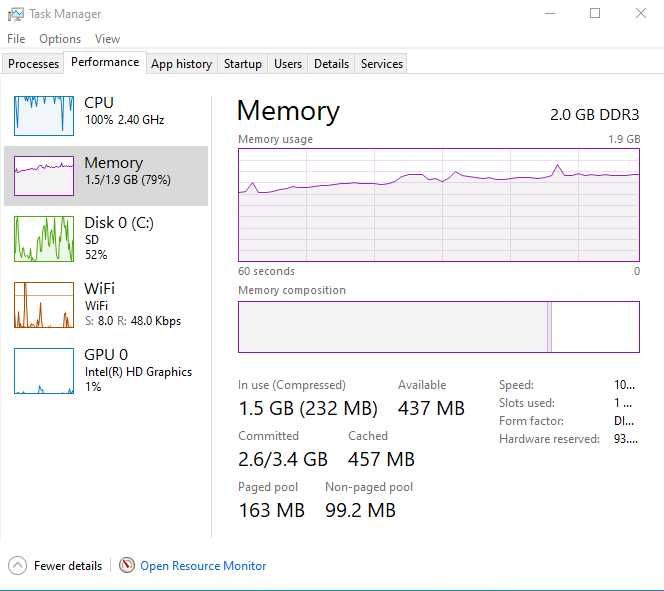Open the Startup tab
664x591 pixels.
[x=242, y=64]
